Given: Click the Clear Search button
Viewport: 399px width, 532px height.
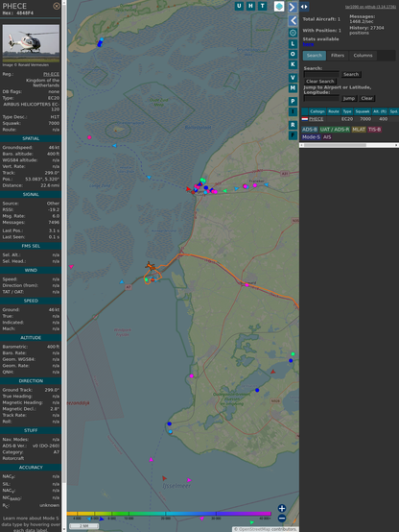Looking at the screenshot, I should [320, 82].
